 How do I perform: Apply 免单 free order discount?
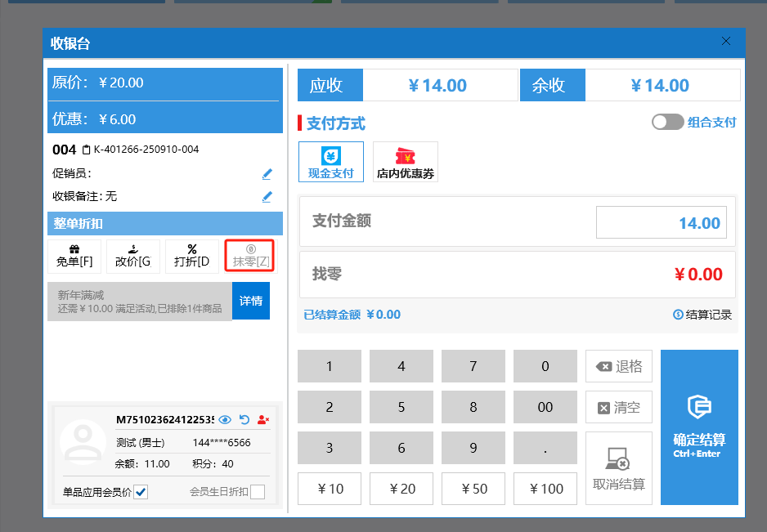pos(74,256)
